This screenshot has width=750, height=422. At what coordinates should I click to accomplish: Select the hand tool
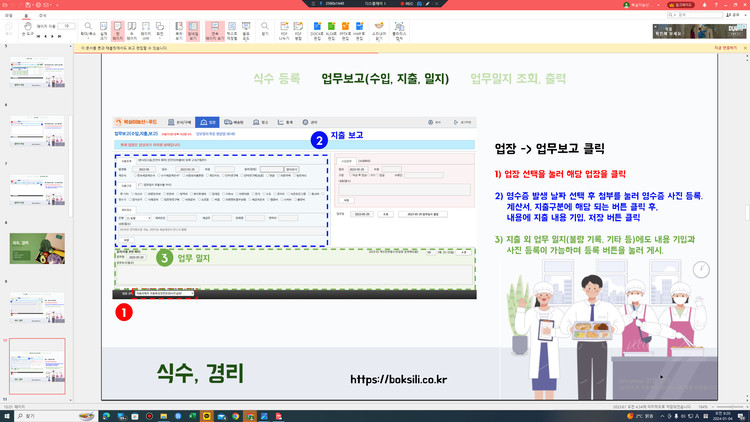pyautogui.click(x=27, y=29)
